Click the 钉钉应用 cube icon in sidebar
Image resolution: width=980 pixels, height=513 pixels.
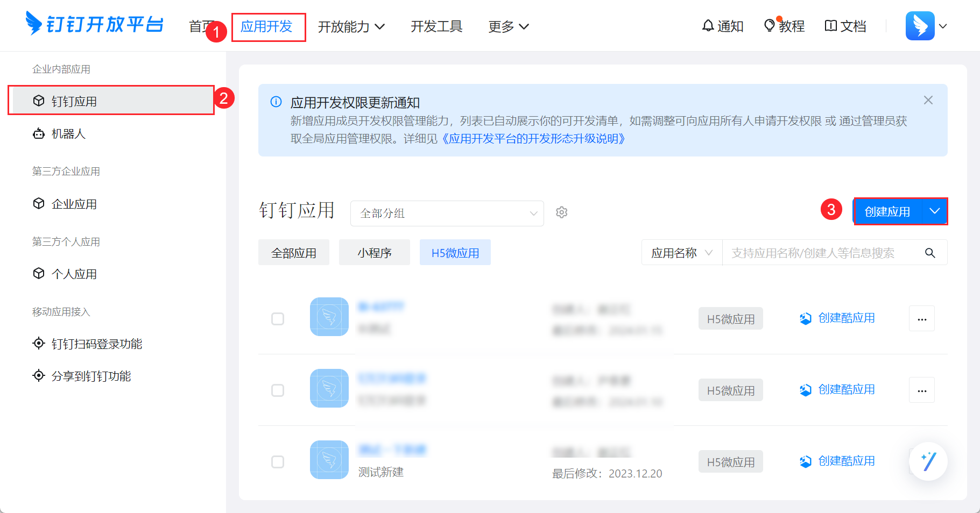[39, 101]
